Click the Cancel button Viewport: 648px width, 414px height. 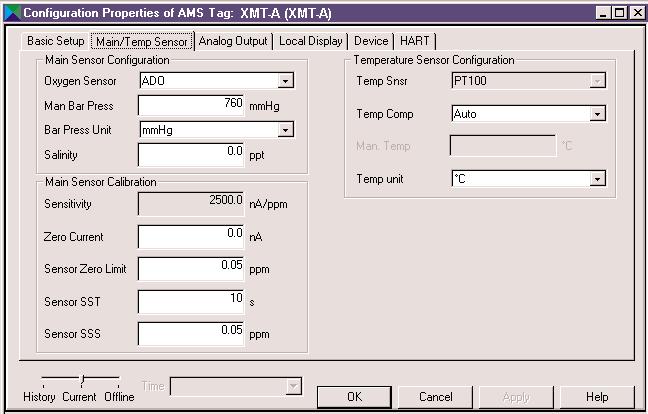tap(436, 397)
